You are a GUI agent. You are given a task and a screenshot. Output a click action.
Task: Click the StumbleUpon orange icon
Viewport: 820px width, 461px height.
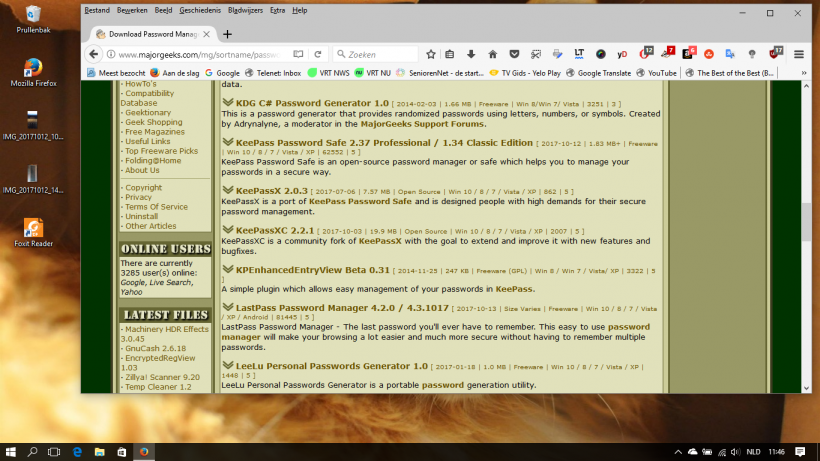pos(709,54)
